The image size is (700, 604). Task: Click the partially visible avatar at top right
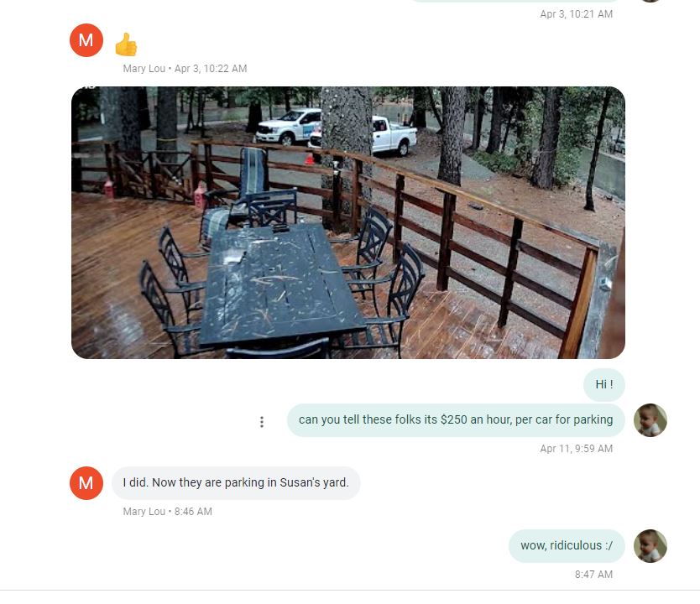[x=650, y=1]
